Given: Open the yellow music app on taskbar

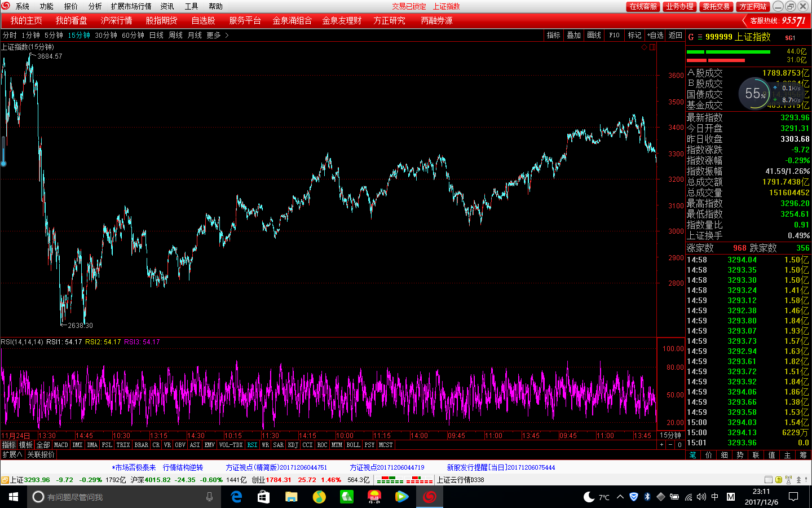Looking at the screenshot, I should pyautogui.click(x=319, y=497).
